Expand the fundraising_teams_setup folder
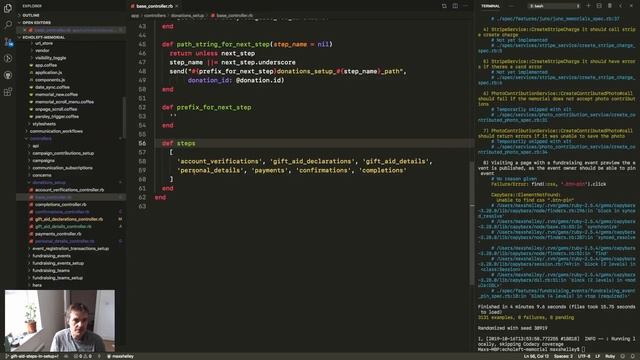This screenshot has width=640, height=360. click(58, 278)
